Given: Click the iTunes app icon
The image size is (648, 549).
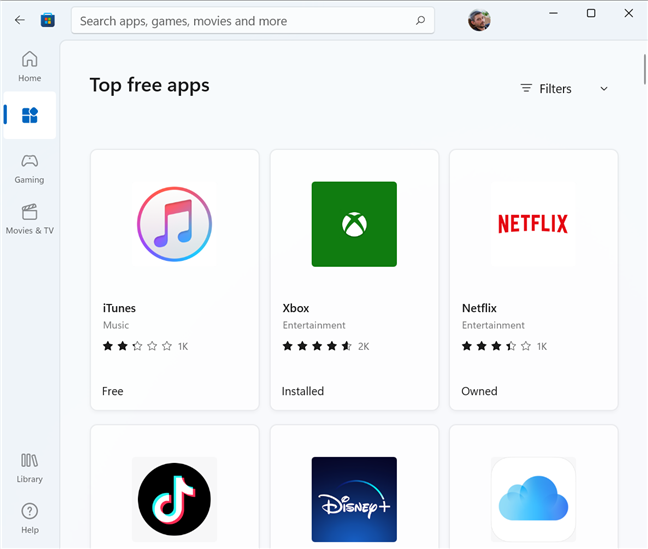Looking at the screenshot, I should [x=174, y=224].
